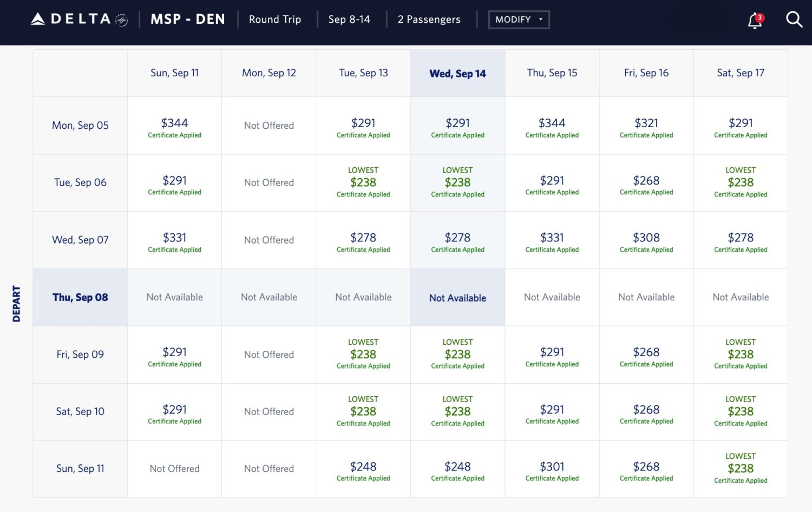
Task: Select $301 fare Sun Sep 11 / Thu Sep 15
Action: pyautogui.click(x=552, y=469)
